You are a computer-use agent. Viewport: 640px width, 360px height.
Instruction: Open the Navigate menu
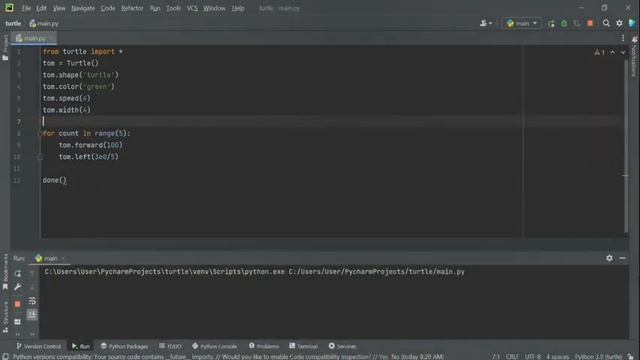83,8
